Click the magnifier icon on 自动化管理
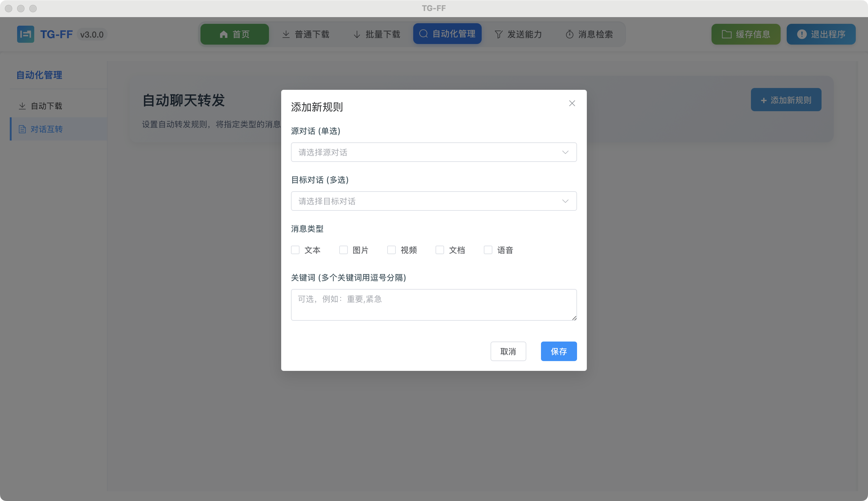 (423, 34)
